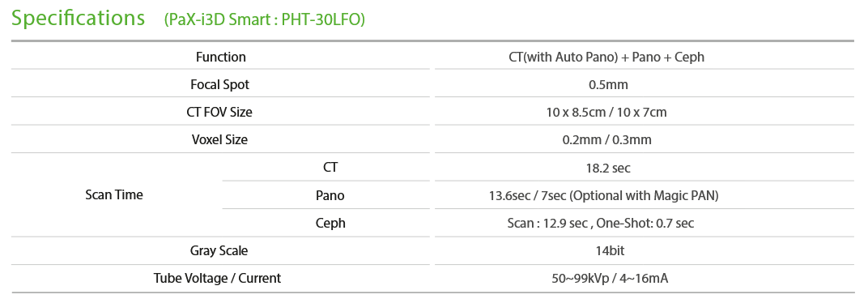Select the Magic PAN scan time value

point(603,195)
